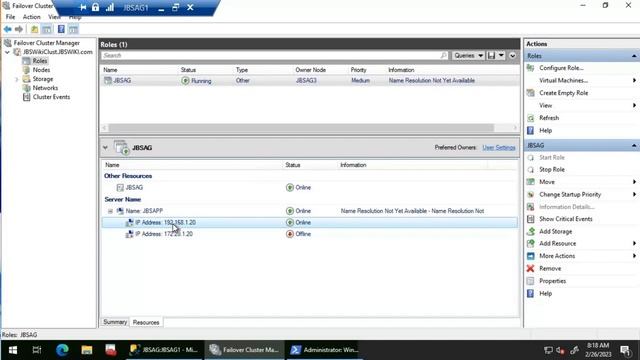Select Cluster Events in the tree
Screen dimensions: 640x360
point(51,97)
